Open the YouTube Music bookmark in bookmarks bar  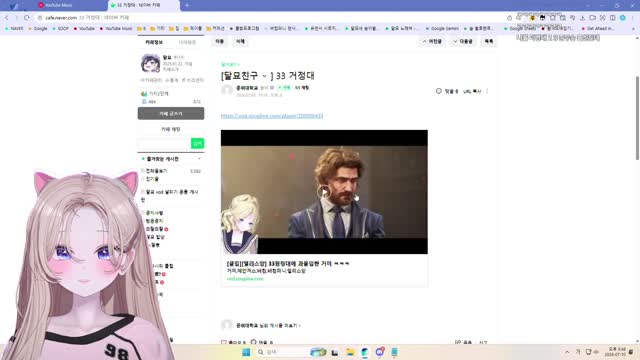point(116,29)
